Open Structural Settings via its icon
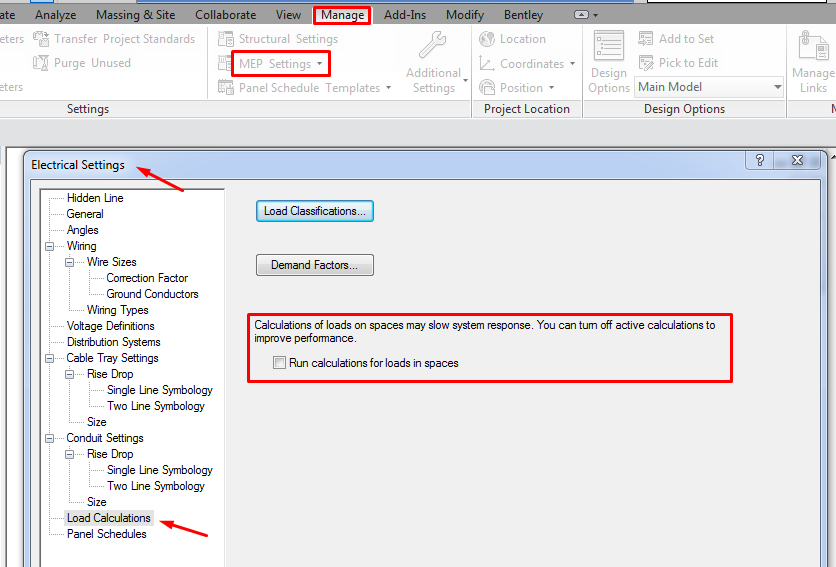This screenshot has height=567, width=836. (226, 39)
